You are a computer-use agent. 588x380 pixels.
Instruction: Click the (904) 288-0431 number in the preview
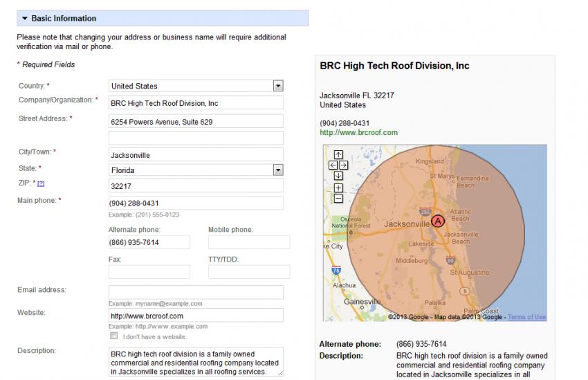(344, 123)
